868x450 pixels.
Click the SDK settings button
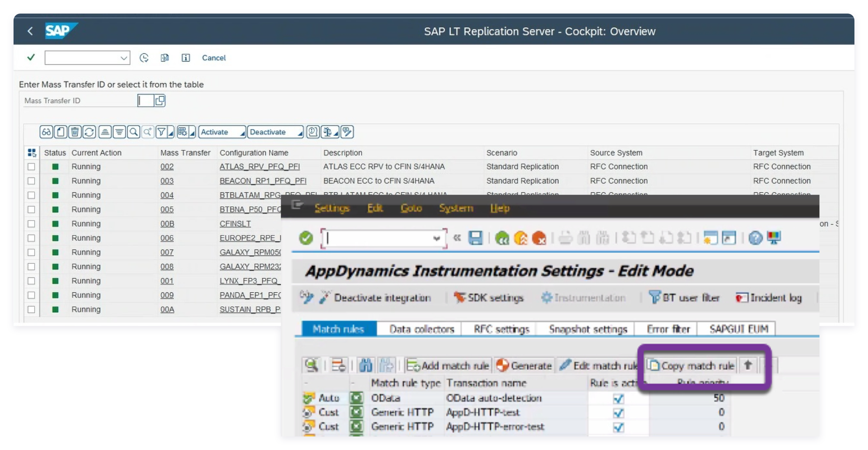(x=489, y=297)
